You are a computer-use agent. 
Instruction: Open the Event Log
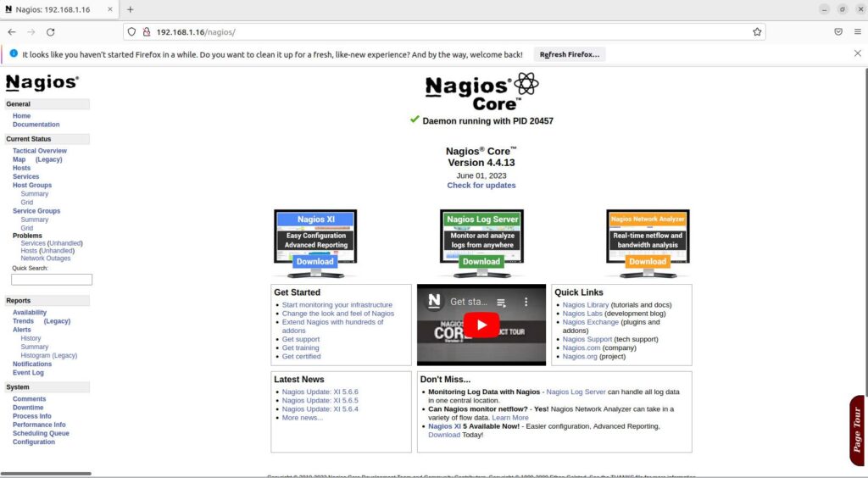click(28, 372)
